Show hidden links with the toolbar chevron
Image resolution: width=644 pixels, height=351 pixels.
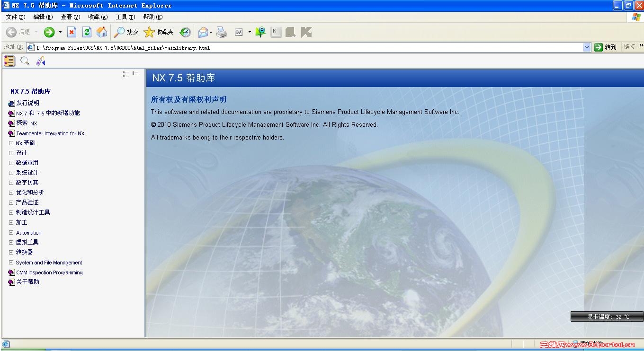pos(641,46)
